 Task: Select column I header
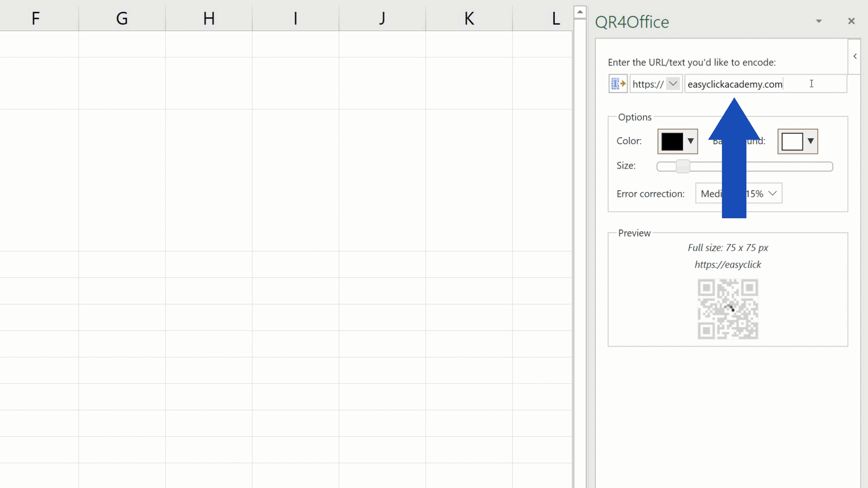[x=295, y=18]
